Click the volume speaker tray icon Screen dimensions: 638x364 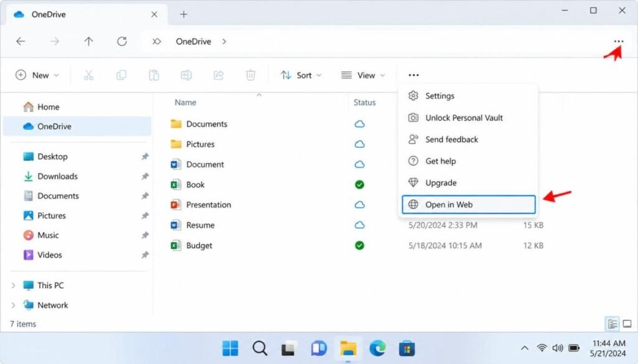coord(558,348)
